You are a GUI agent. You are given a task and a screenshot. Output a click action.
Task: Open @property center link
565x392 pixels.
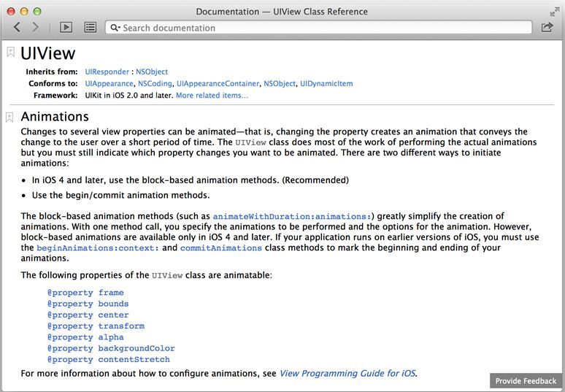pos(88,315)
